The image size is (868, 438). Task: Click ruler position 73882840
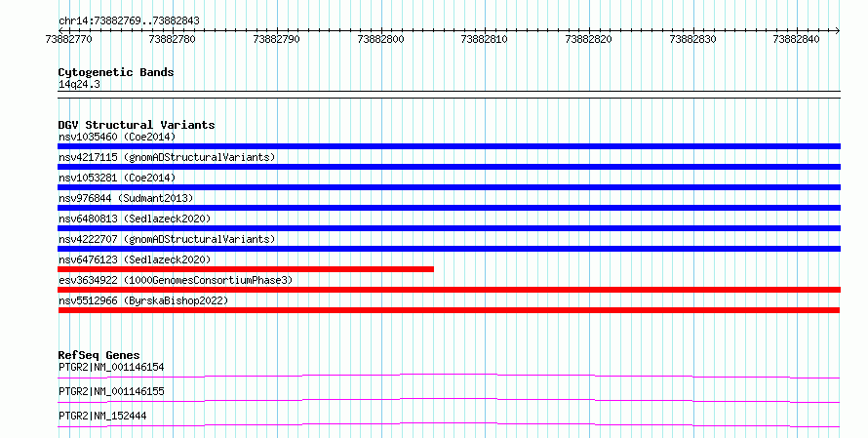click(x=796, y=39)
